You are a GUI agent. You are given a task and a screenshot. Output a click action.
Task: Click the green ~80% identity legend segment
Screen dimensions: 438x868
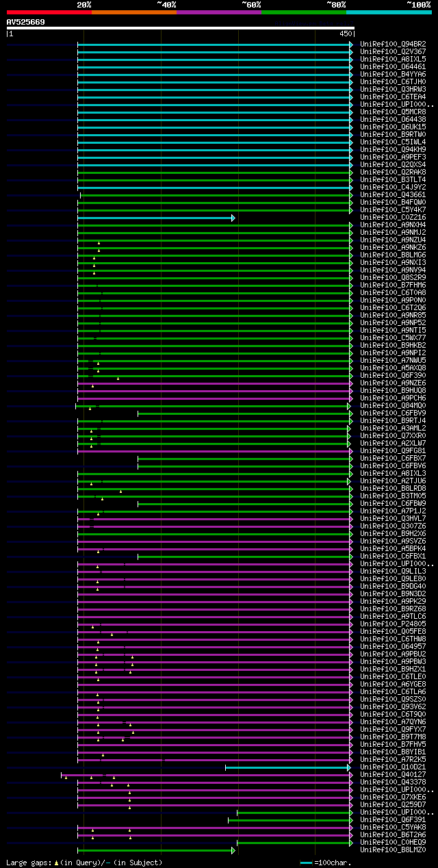304,12
